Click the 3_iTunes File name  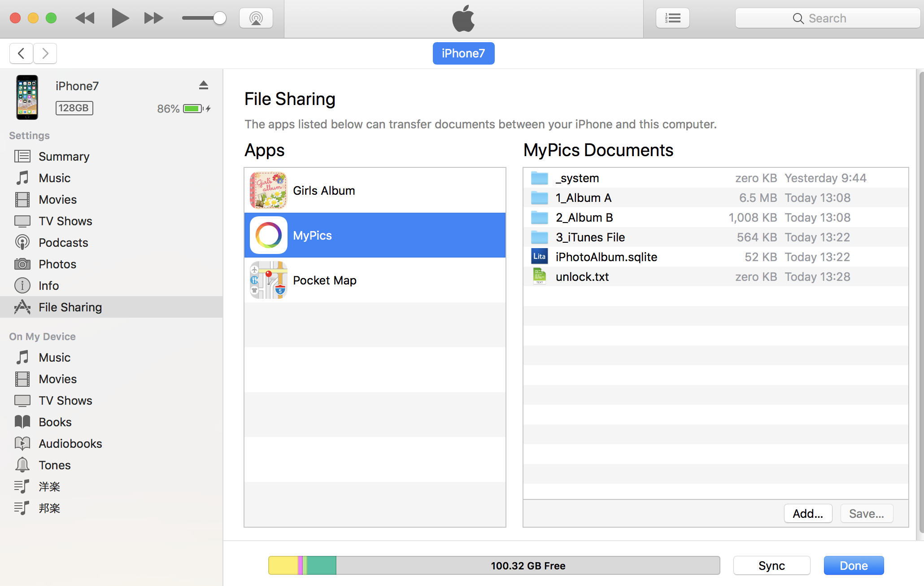[590, 237]
